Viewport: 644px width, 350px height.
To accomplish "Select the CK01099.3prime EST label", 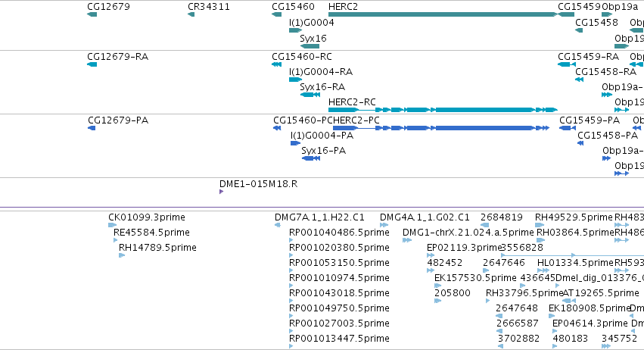I will (147, 217).
